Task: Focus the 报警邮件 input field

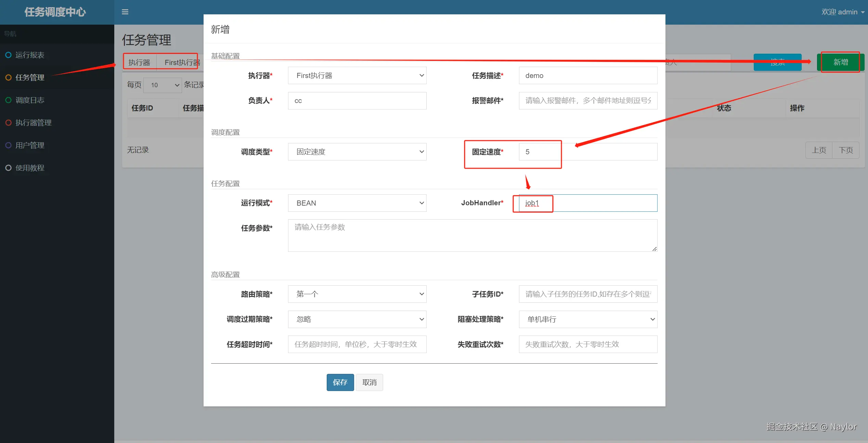Action: coord(588,101)
